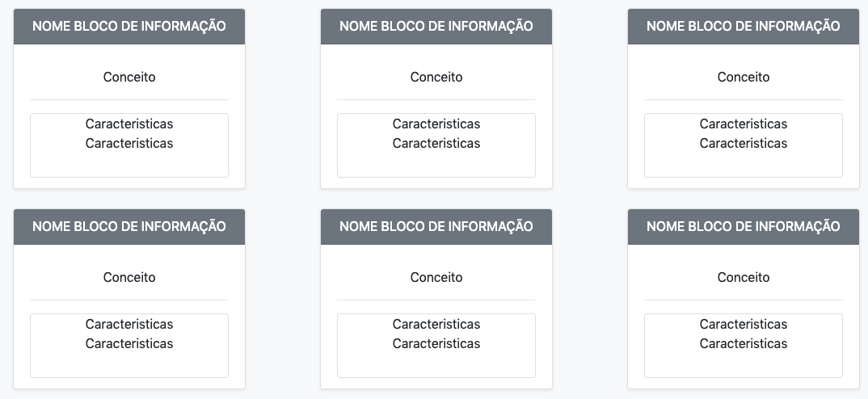
Task: Select the Caracteristicas box in bottom-middle card
Action: pos(436,362)
